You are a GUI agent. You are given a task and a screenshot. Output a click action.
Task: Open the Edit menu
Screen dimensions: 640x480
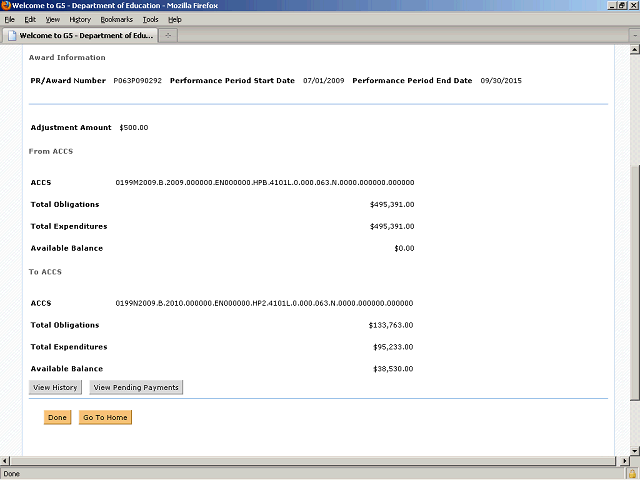pos(30,20)
